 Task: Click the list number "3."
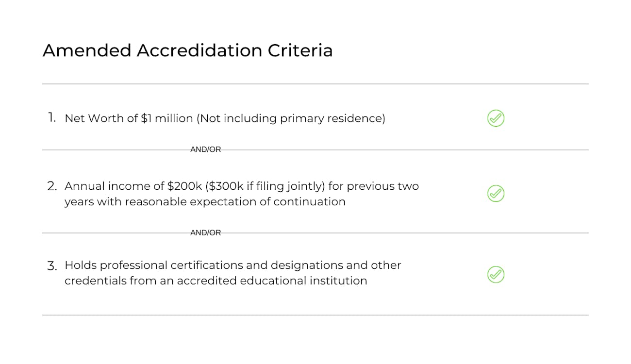[52, 265]
